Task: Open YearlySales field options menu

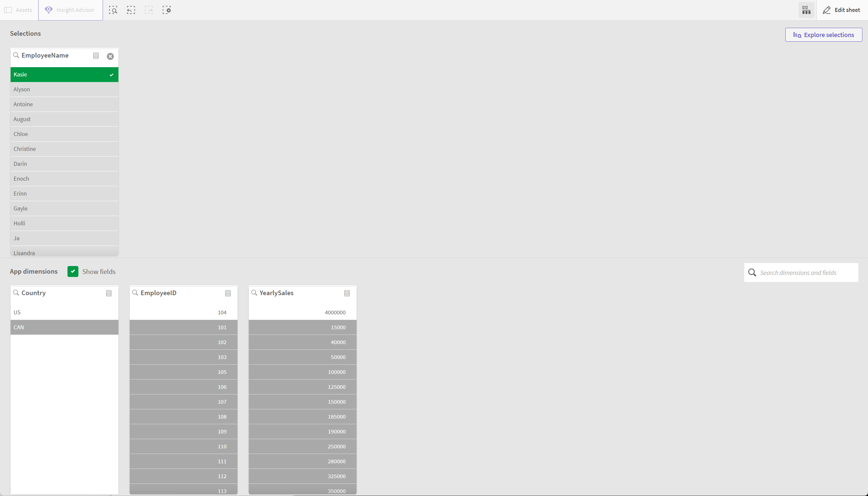Action: tap(347, 293)
